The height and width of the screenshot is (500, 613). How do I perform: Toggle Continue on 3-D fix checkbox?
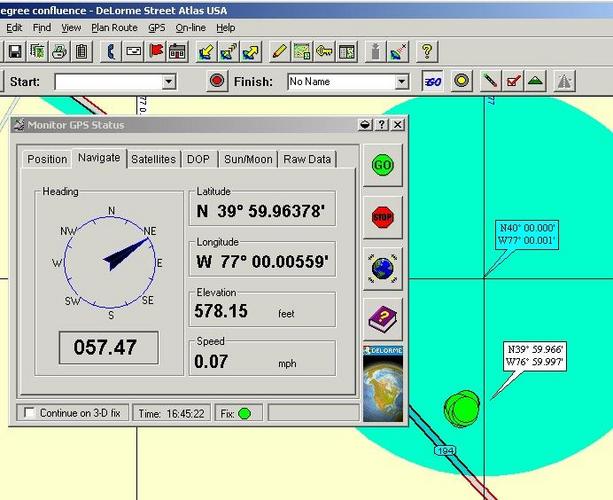[x=29, y=413]
